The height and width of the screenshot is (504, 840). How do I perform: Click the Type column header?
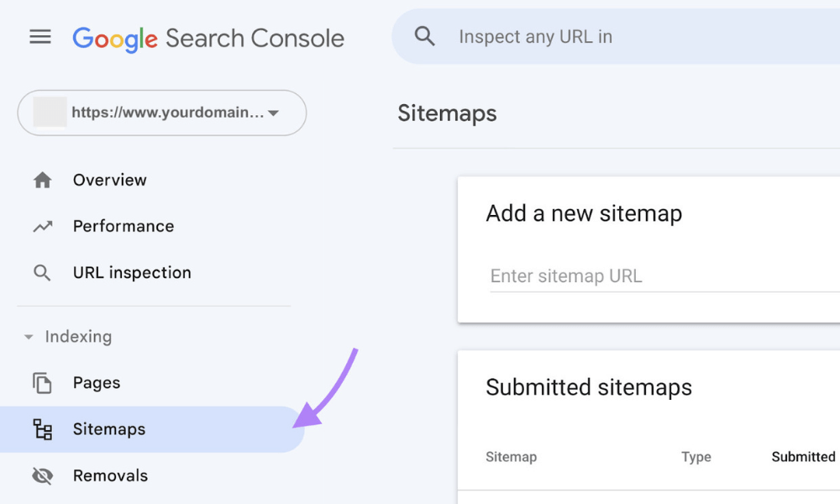(x=696, y=457)
